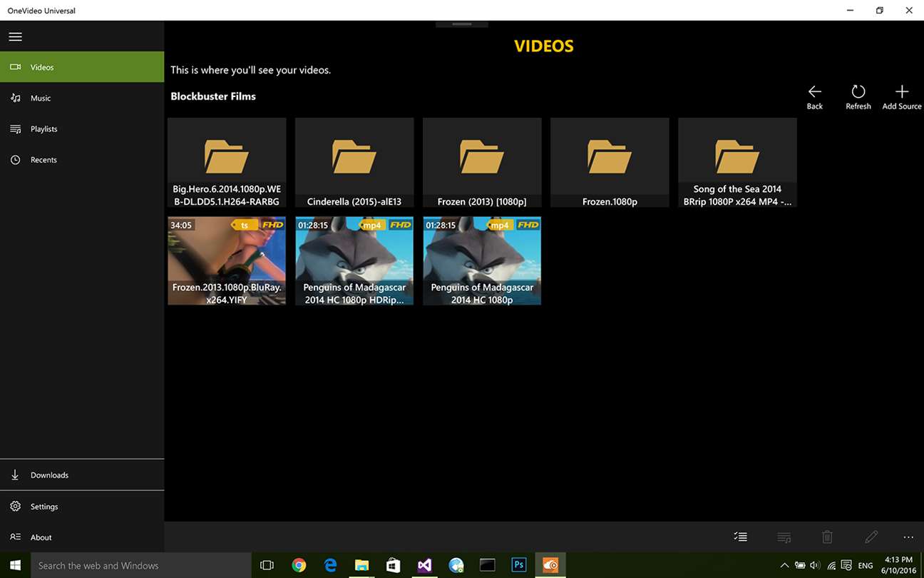Open Downloads in the sidebar
Screen dimensions: 924x578
pos(82,475)
